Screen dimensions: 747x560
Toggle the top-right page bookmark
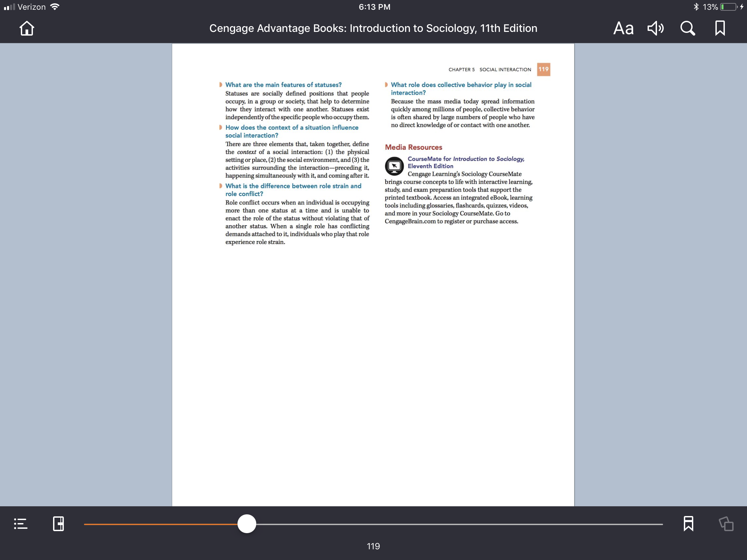(x=720, y=28)
